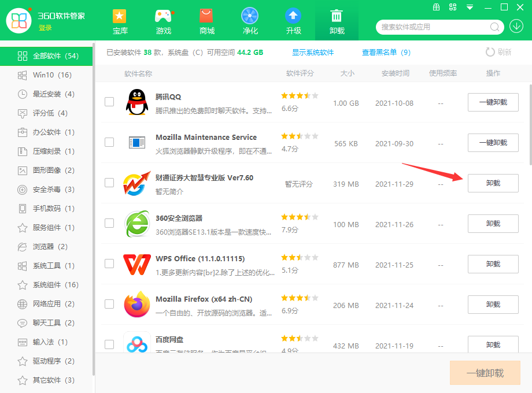Click the 登录 login link
Viewport: 532px width, 393px height.
pyautogui.click(x=45, y=28)
